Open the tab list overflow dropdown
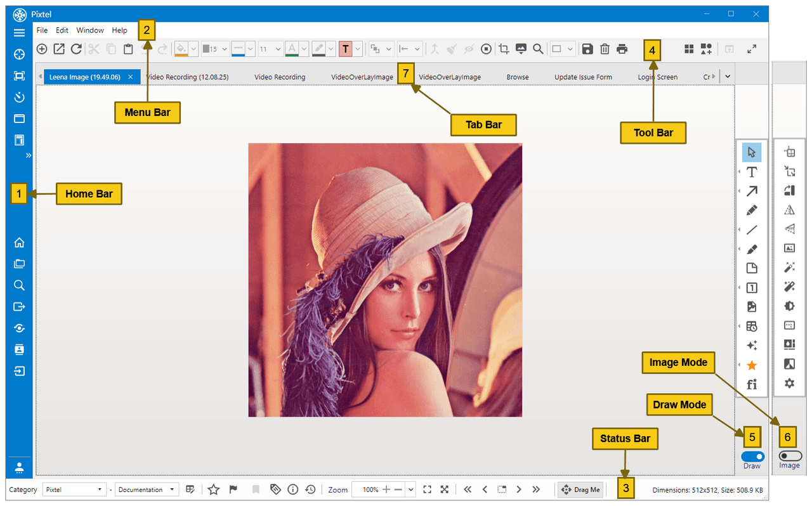The height and width of the screenshot is (506, 812). (727, 77)
